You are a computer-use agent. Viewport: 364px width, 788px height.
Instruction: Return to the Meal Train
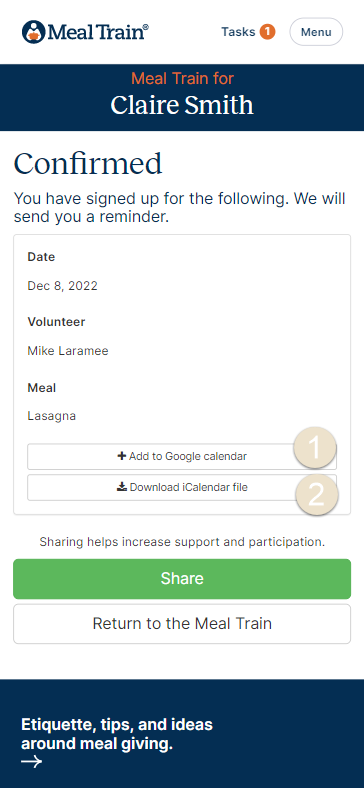point(182,624)
